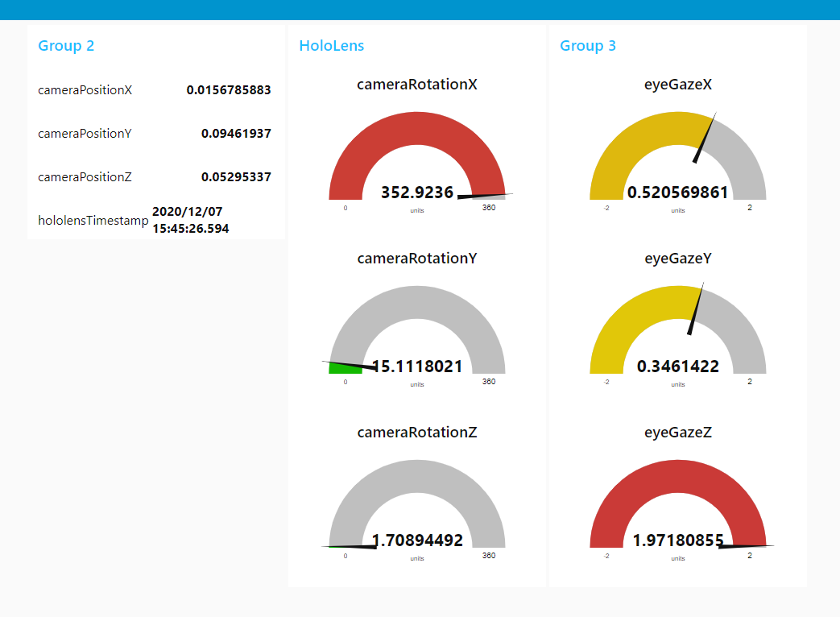Click the Group 3 panel title
The image size is (840, 617).
588,46
